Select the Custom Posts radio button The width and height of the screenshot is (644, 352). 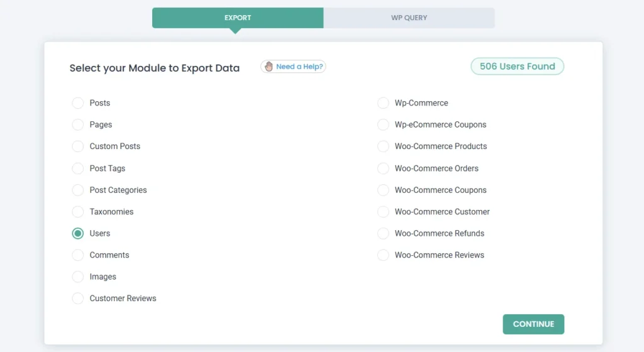(x=78, y=146)
